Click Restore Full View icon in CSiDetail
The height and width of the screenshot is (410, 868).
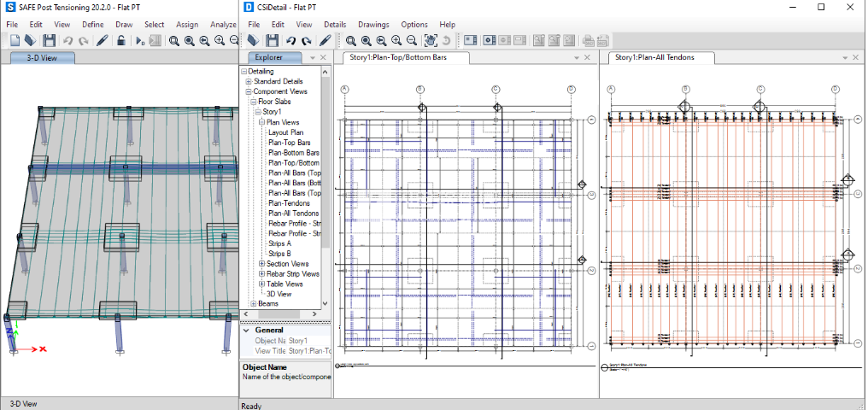coord(366,40)
